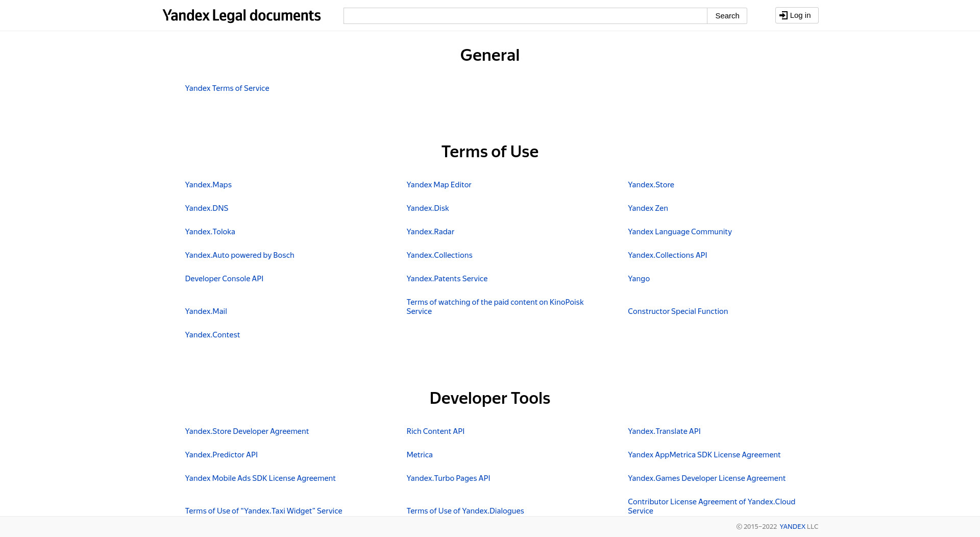Open the Rich Content API link

click(x=435, y=431)
